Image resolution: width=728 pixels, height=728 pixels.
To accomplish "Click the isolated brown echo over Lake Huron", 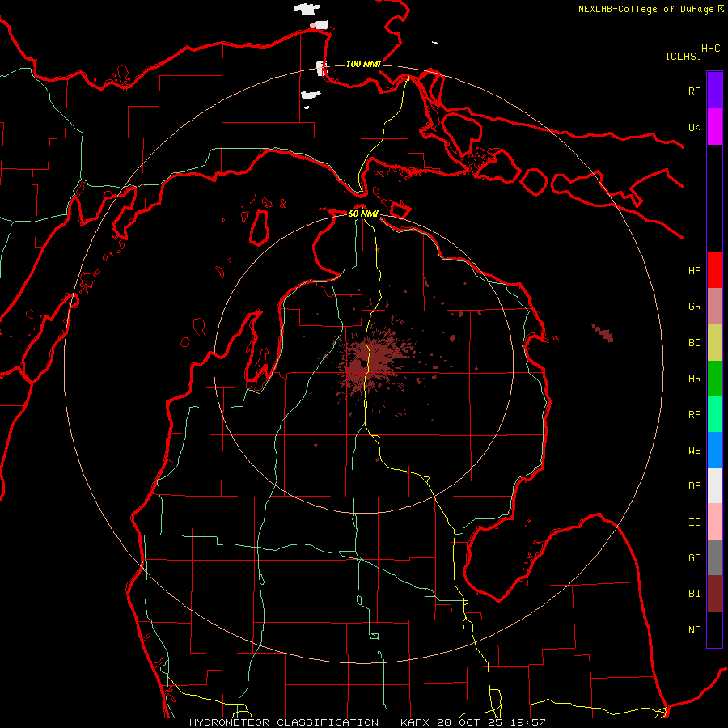I will pyautogui.click(x=603, y=332).
